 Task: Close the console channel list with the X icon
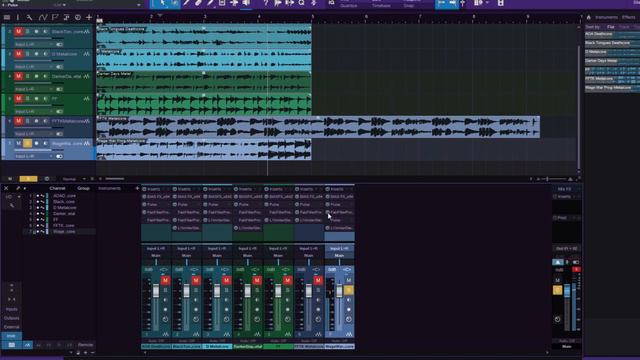pos(6,188)
